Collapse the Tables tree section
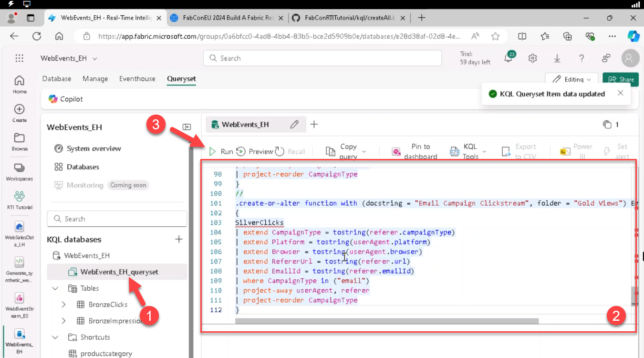The width and height of the screenshot is (644, 358). coord(55,288)
